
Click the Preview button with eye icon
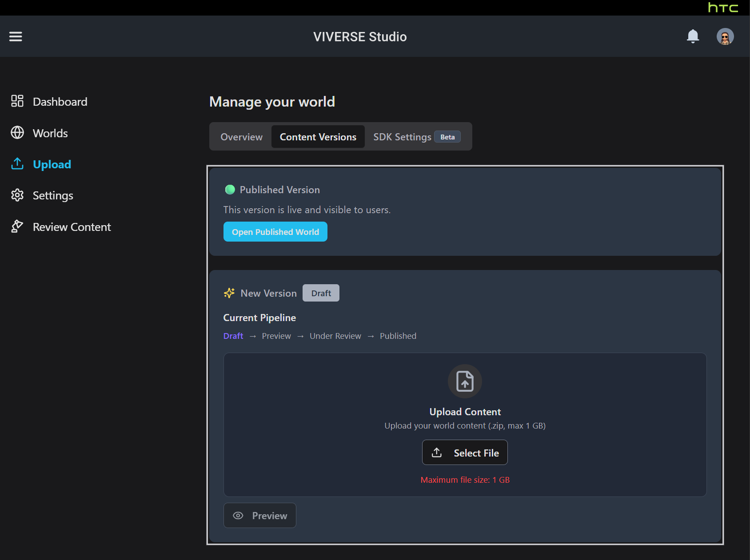click(x=260, y=516)
